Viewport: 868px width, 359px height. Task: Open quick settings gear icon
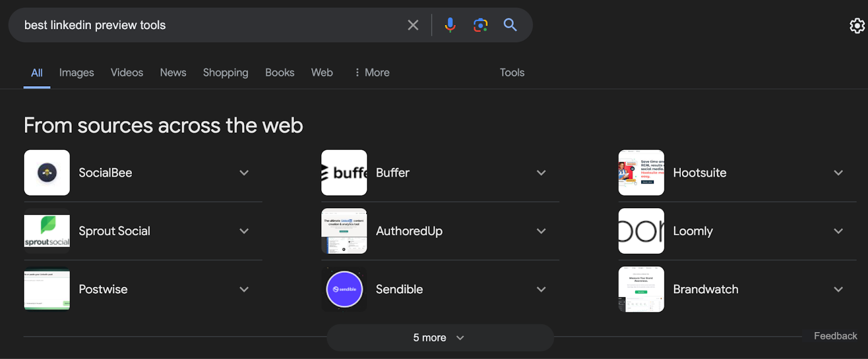click(857, 25)
